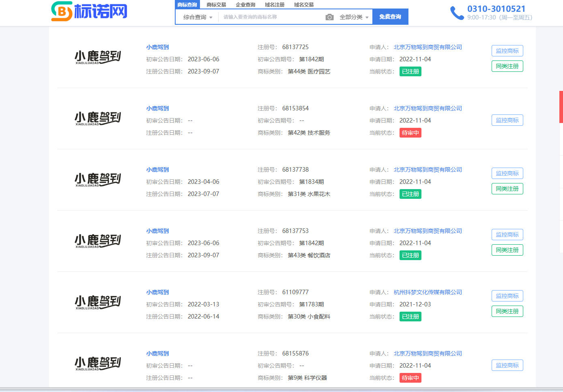Click category text 第43类 餐饮酒店
Viewport: 563px width, 392px height.
point(309,255)
